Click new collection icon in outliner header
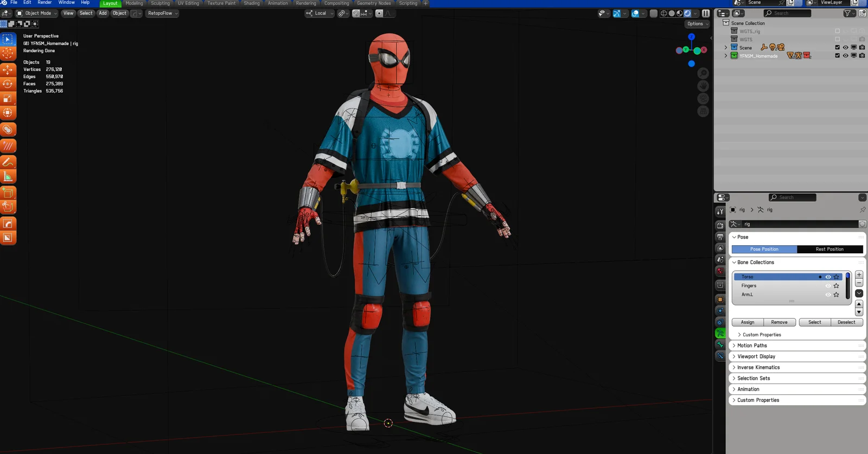The image size is (868, 454). (861, 13)
